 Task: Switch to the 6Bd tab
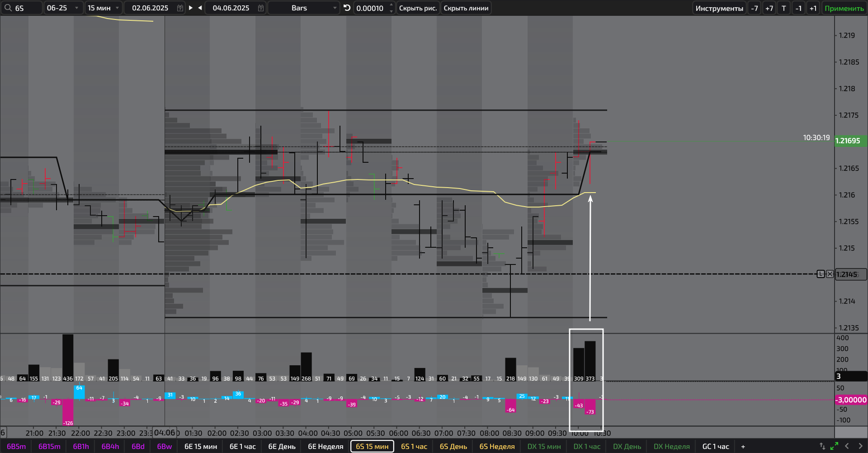[x=138, y=446]
